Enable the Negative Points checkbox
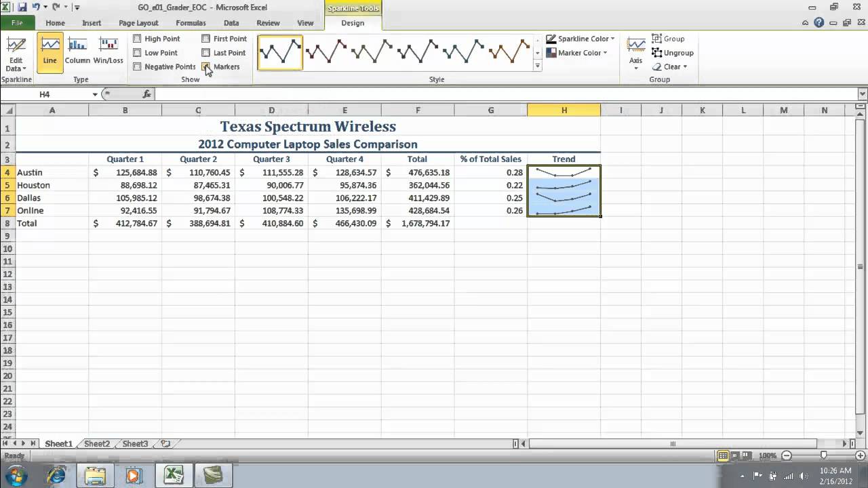This screenshot has height=488, width=868. coord(137,66)
